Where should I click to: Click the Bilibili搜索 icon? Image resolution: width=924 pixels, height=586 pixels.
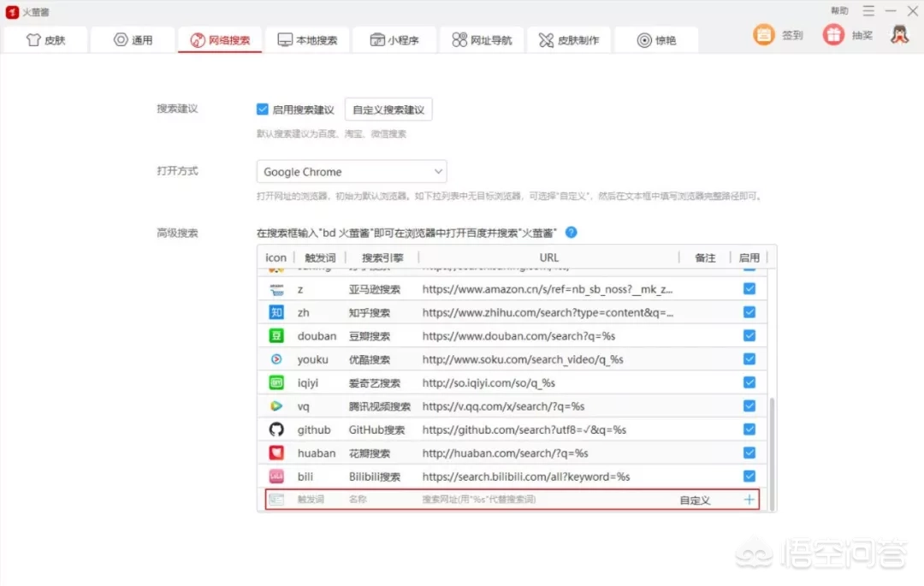click(276, 476)
